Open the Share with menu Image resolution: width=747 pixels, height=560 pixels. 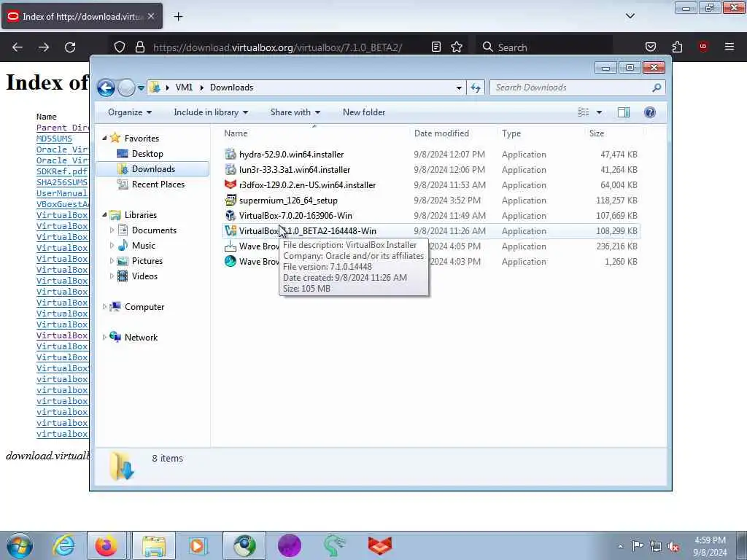(295, 112)
